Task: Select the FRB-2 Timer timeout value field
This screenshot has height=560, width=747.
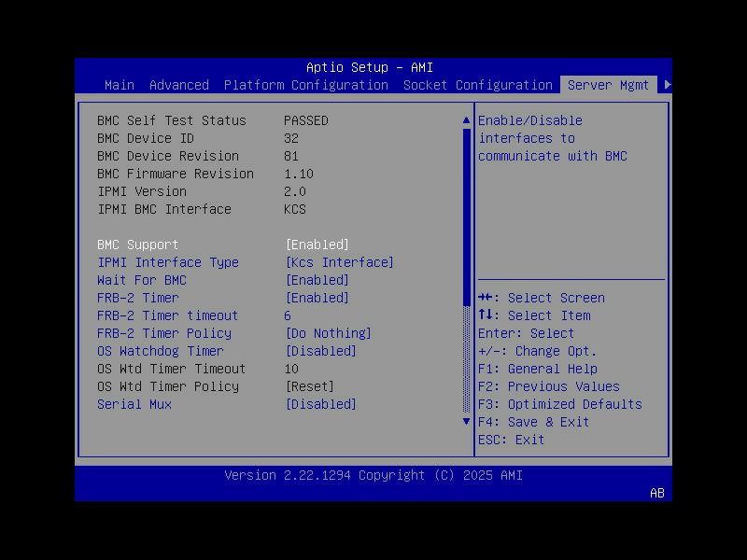Action: pos(290,315)
